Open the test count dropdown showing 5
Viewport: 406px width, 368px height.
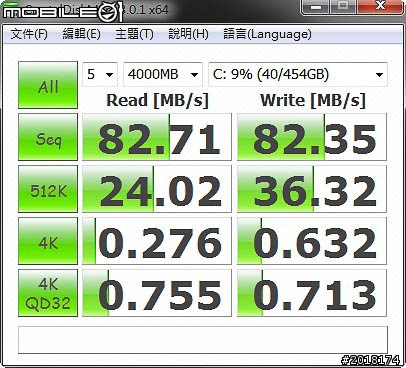click(100, 74)
